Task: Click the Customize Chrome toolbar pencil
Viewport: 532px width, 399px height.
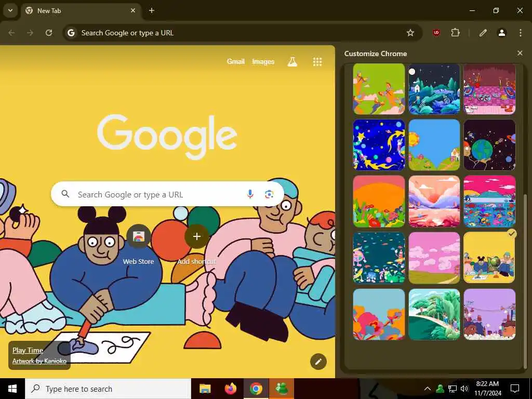Action: tap(483, 33)
